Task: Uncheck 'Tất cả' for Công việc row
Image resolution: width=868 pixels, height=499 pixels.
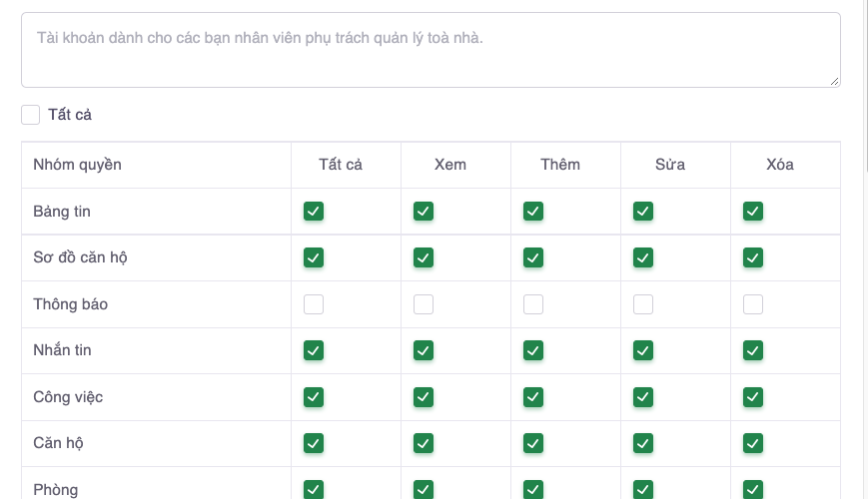Action: (314, 397)
